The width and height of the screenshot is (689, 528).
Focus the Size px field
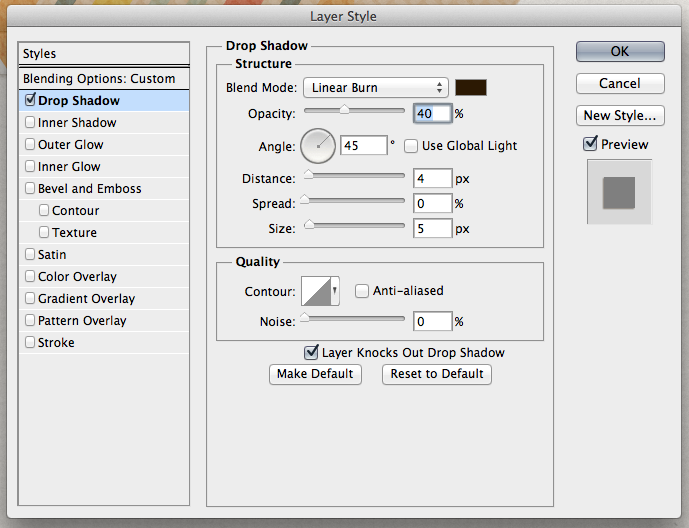click(432, 228)
